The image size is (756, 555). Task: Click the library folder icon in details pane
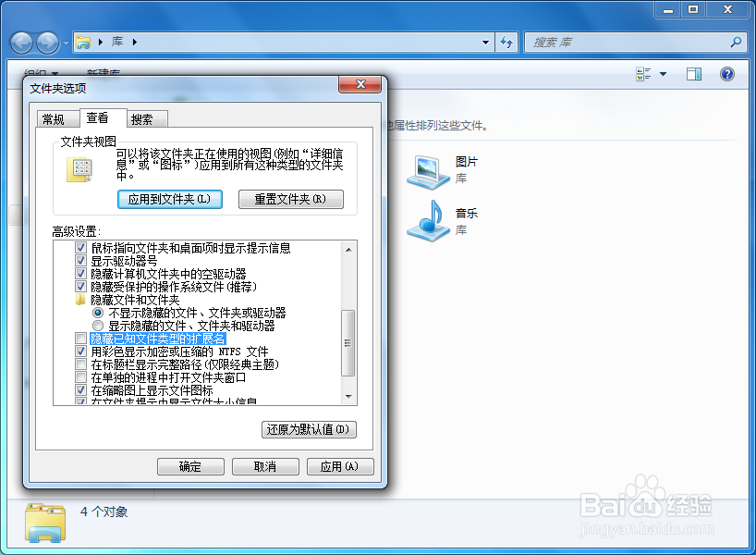pyautogui.click(x=45, y=523)
